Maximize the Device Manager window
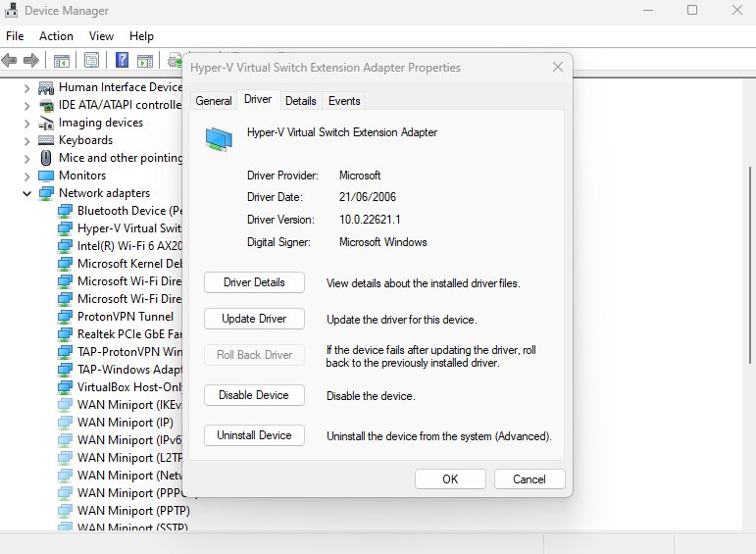This screenshot has height=554, width=756. coord(692,10)
